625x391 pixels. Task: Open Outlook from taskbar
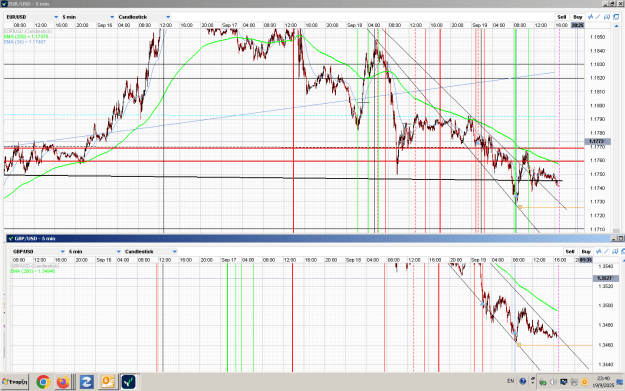(108, 382)
